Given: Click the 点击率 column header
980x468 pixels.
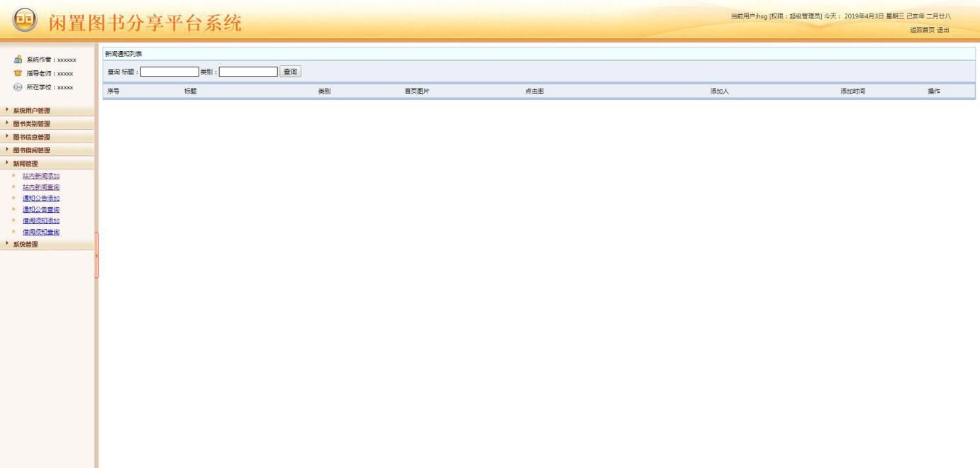Looking at the screenshot, I should click(x=535, y=91).
